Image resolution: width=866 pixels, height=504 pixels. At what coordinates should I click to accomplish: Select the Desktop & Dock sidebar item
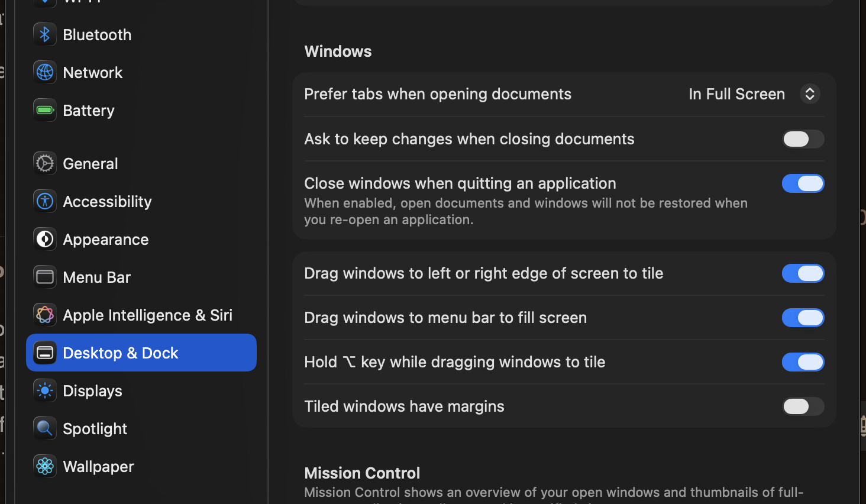point(141,353)
